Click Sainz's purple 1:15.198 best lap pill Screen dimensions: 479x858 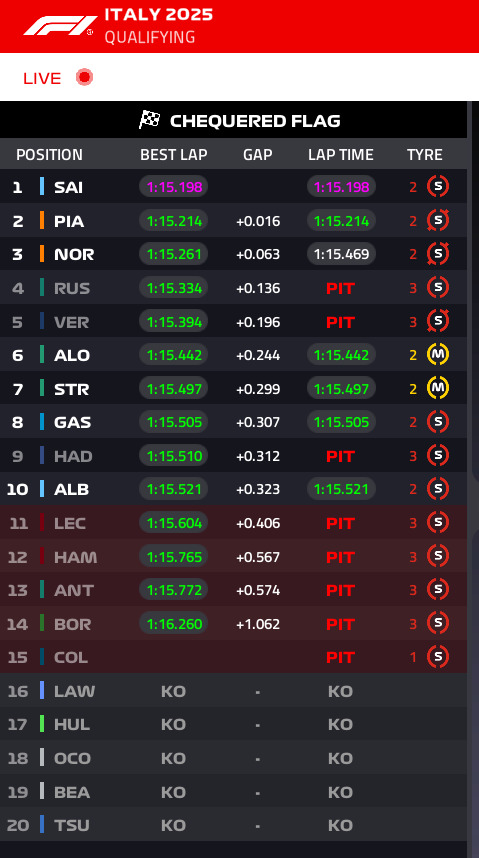[x=174, y=187]
